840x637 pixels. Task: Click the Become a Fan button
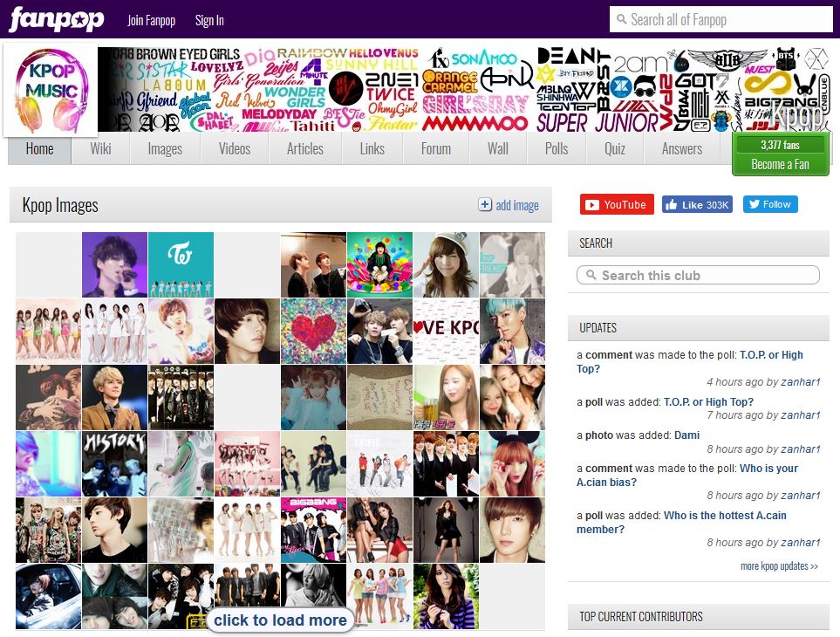coord(780,164)
